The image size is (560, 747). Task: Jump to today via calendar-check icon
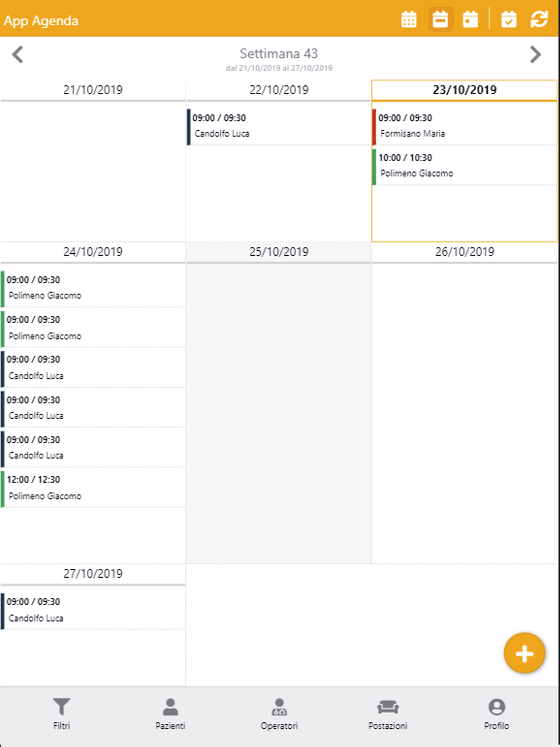coord(509,19)
